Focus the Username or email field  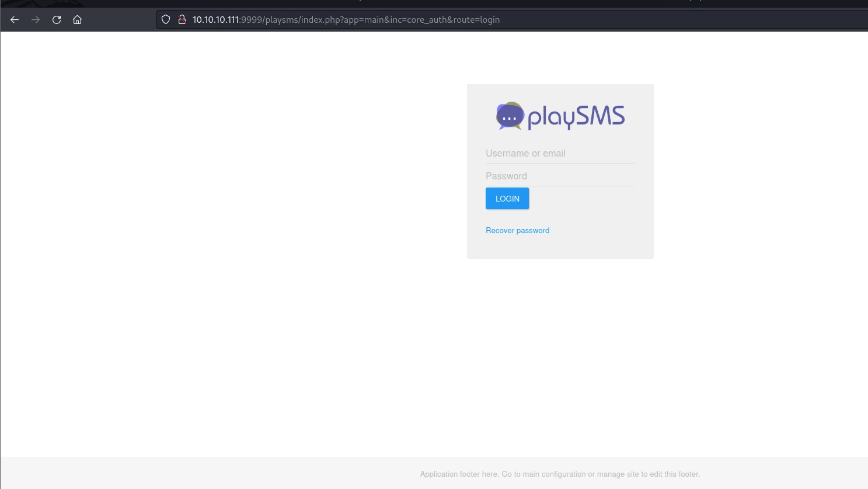tap(560, 154)
